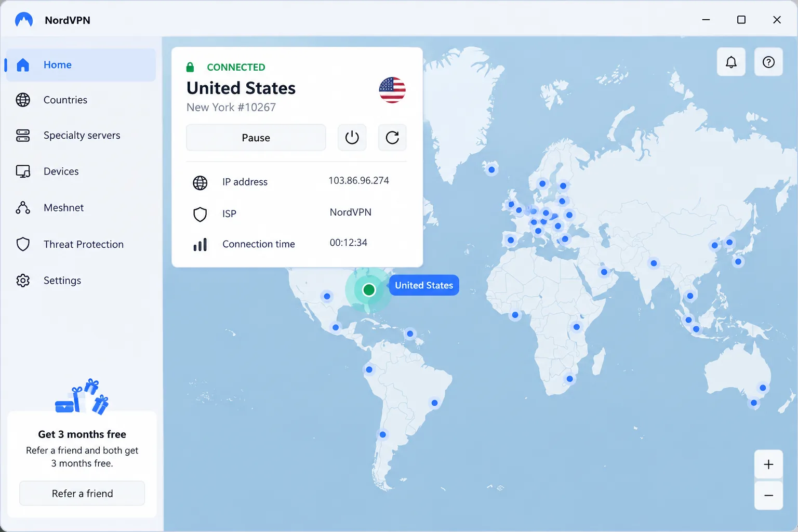Go to Specialty servers
798x532 pixels.
(81, 135)
